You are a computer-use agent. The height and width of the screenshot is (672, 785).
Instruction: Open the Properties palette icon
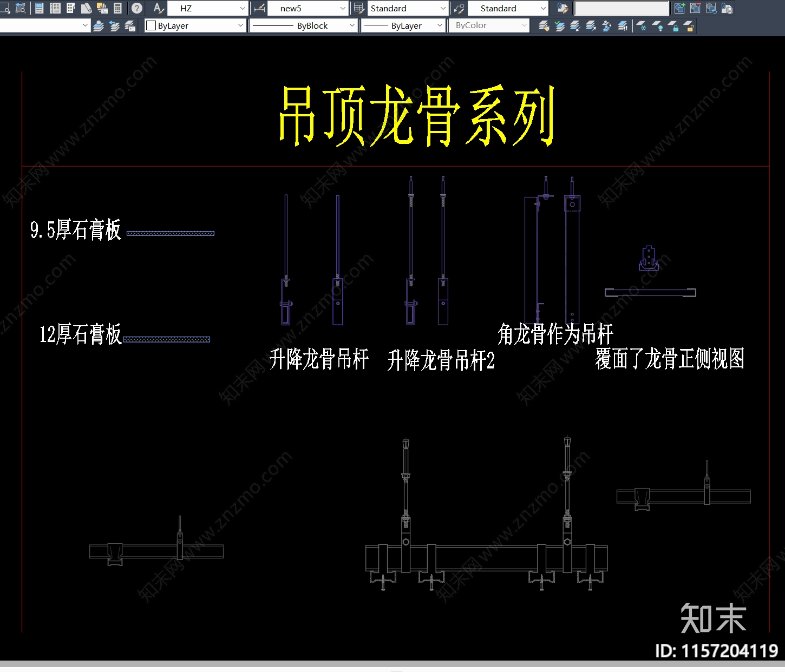click(x=40, y=8)
